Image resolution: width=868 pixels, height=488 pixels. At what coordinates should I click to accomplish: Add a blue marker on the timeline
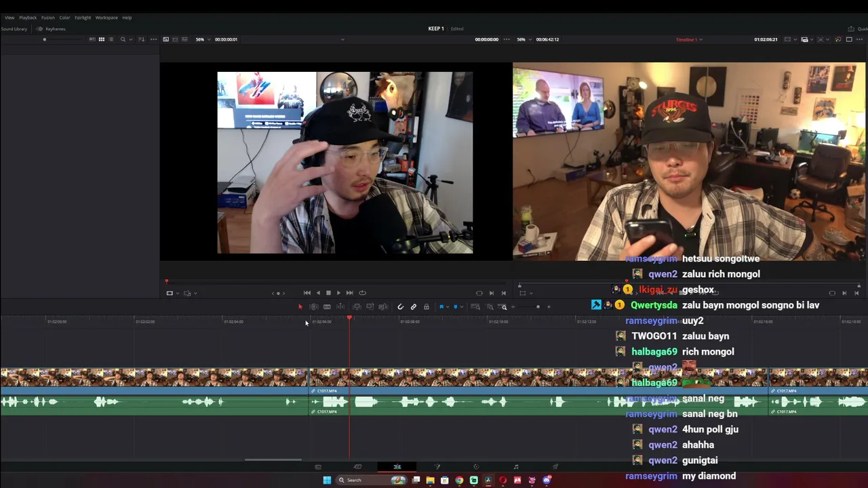pyautogui.click(x=456, y=307)
